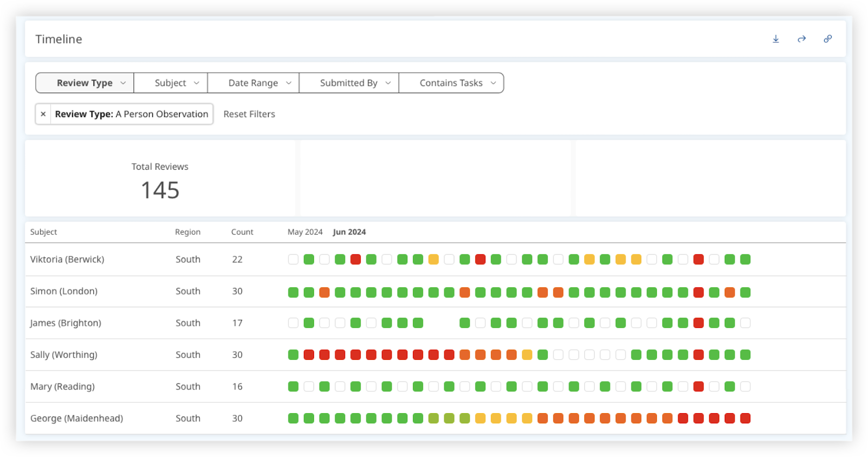Viewport: 868px width, 457px height.
Task: Click the yellow square in Sally's row
Action: tap(527, 355)
